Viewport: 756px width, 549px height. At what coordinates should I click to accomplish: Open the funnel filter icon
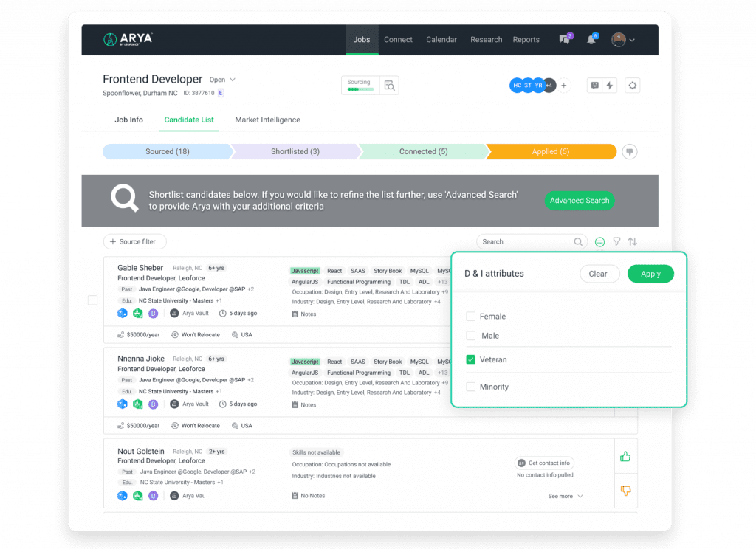616,241
